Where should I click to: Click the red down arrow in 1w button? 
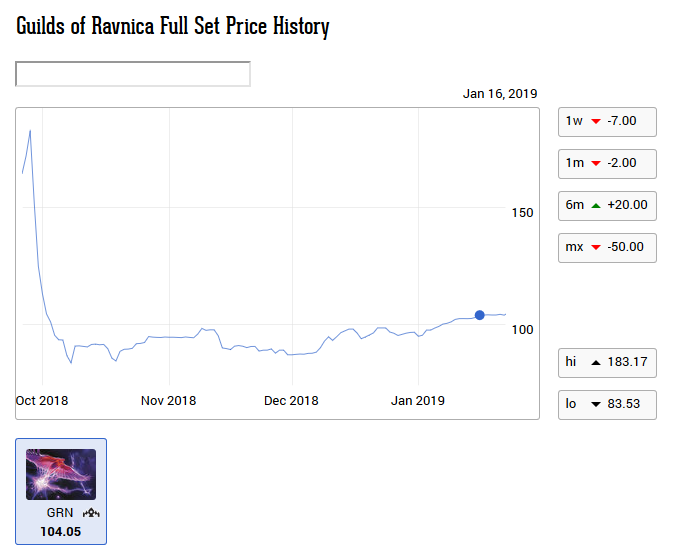pos(595,122)
